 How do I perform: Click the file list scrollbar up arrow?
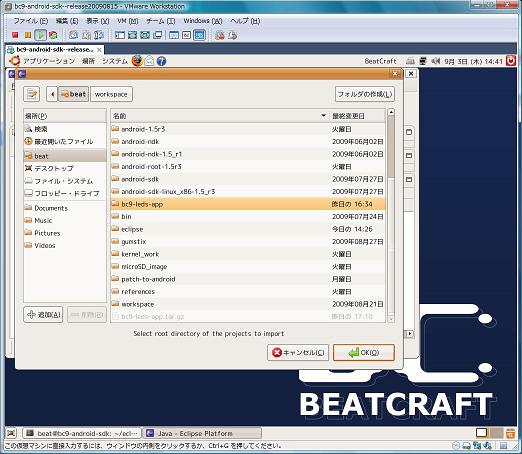pos(391,112)
